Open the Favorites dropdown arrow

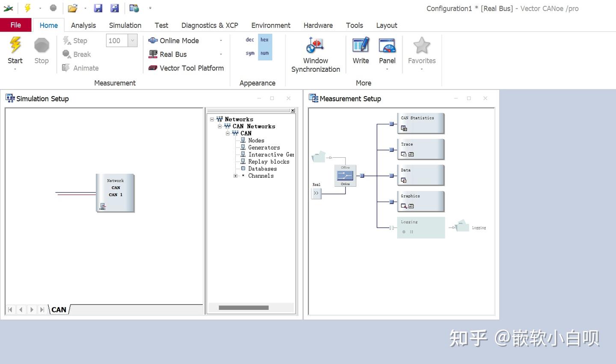pos(422,69)
